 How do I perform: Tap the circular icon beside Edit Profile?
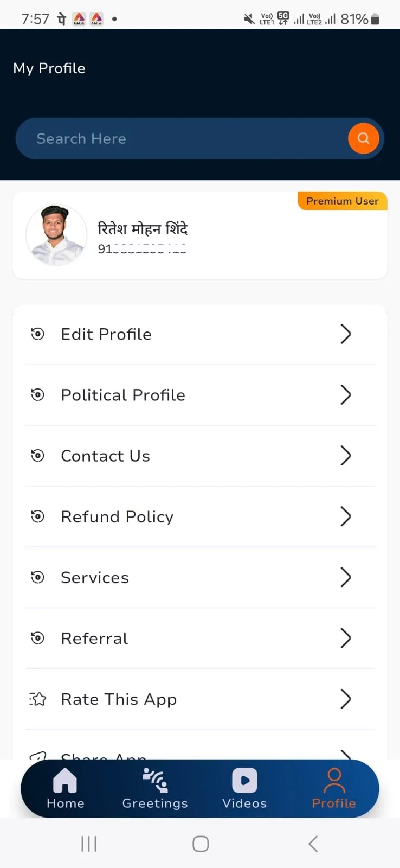click(x=37, y=334)
